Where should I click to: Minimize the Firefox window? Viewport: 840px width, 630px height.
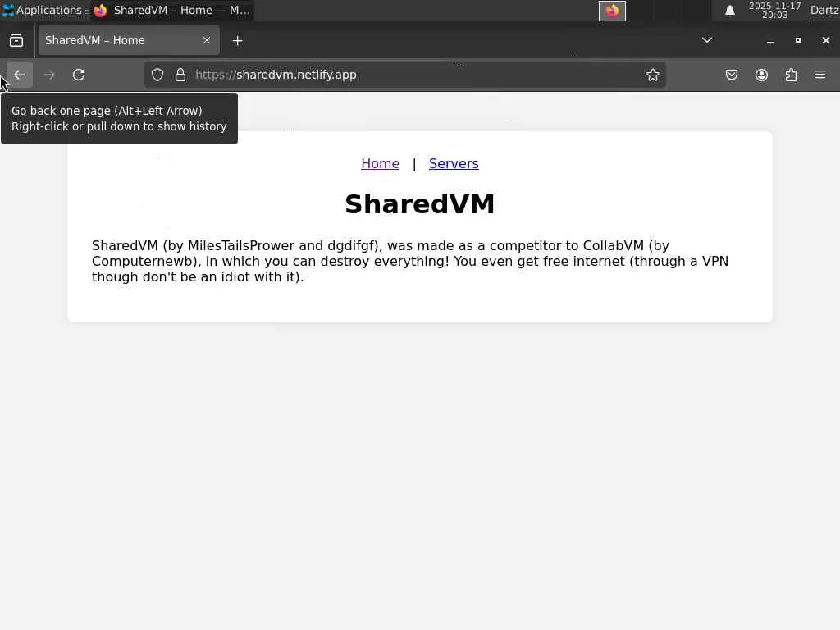769,41
